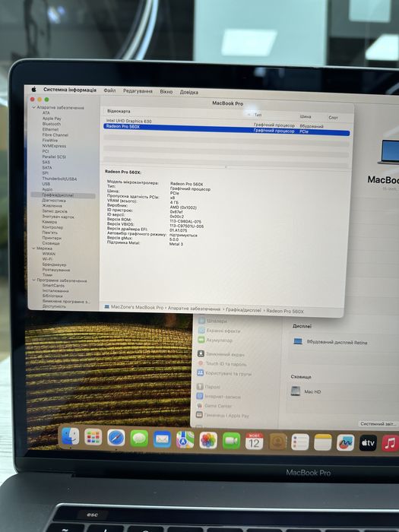This screenshot has height=532, width=399.
Task: Open the Файл menu
Action: [109, 90]
